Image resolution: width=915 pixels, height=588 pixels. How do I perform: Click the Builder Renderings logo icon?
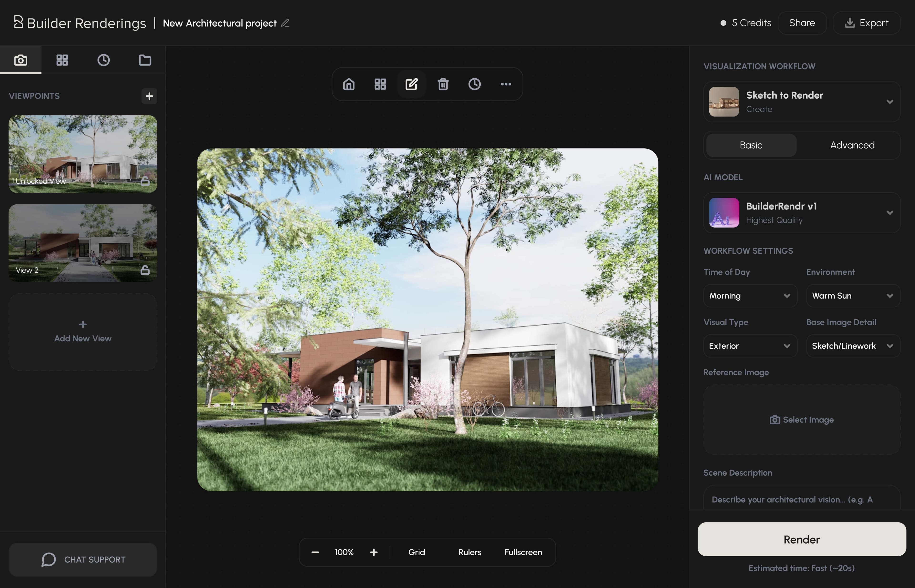pos(18,22)
